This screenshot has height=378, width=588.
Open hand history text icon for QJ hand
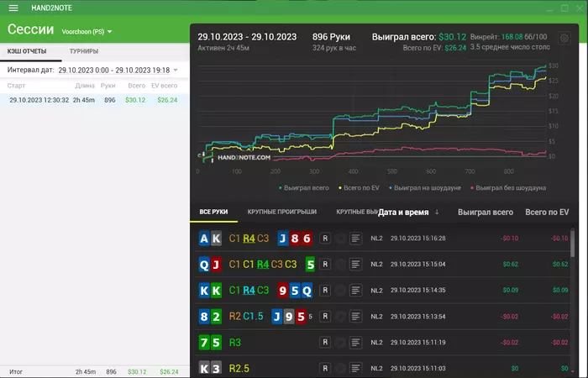(355, 265)
